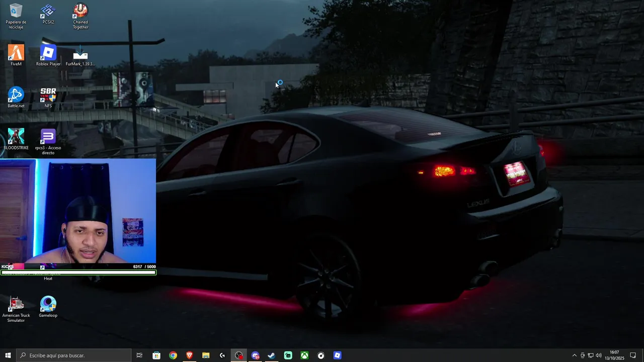Open Logitech G HUB taskbar icon
The height and width of the screenshot is (362, 644).
[222, 355]
